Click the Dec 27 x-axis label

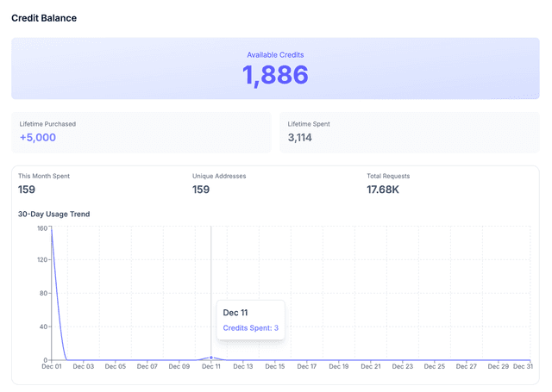pyautogui.click(x=467, y=366)
